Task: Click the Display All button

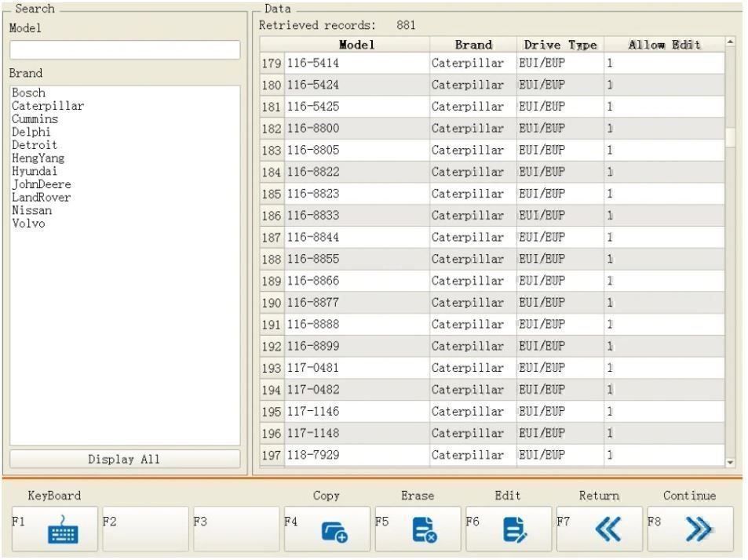Action: click(125, 459)
